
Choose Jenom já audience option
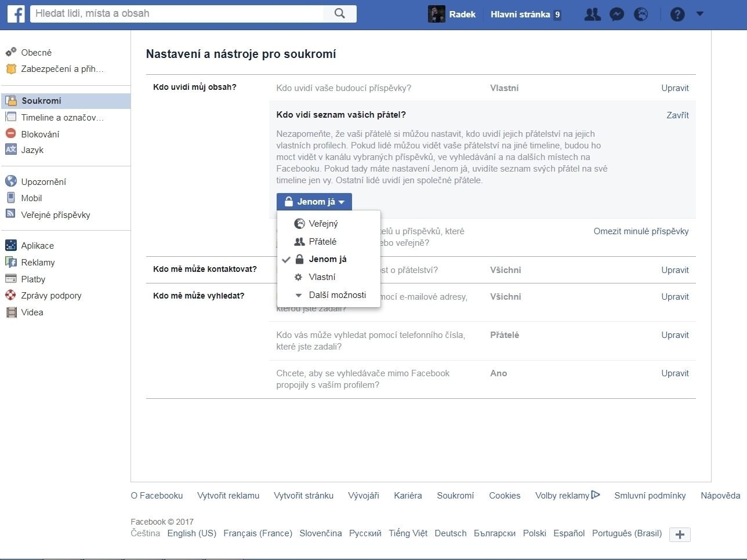[x=329, y=259]
